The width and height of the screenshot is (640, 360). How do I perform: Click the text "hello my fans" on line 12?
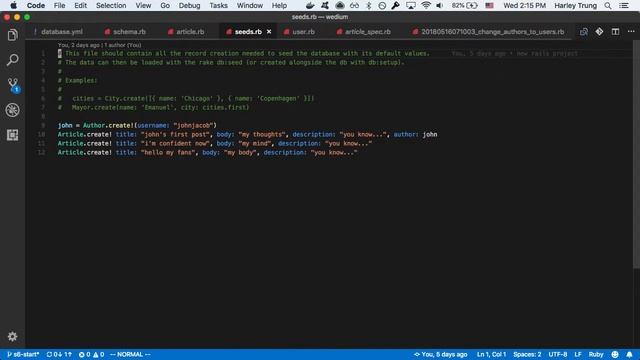click(168, 152)
